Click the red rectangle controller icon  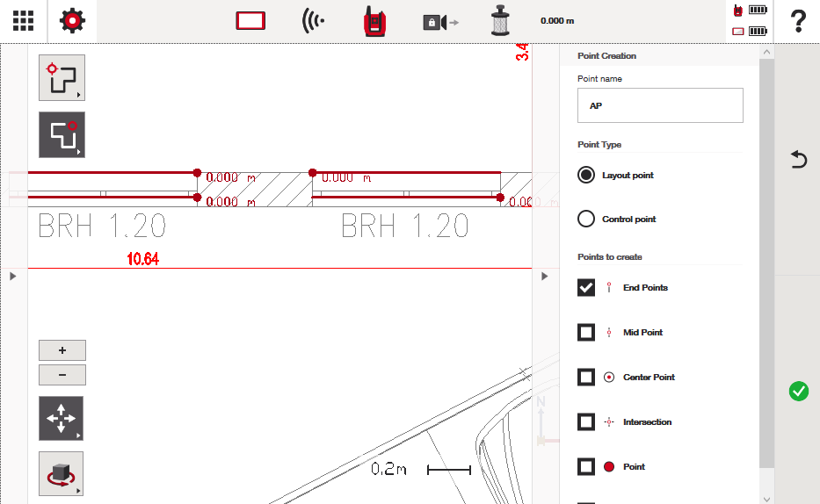coord(250,21)
